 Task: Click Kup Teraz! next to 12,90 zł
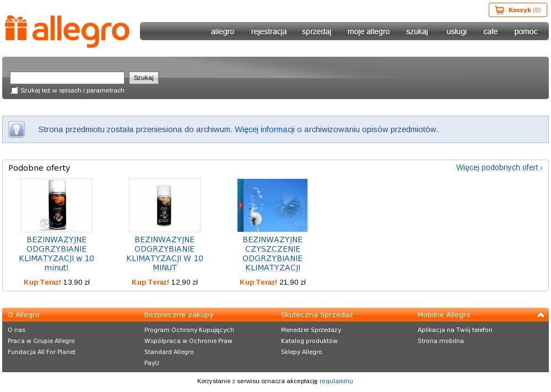tap(150, 282)
